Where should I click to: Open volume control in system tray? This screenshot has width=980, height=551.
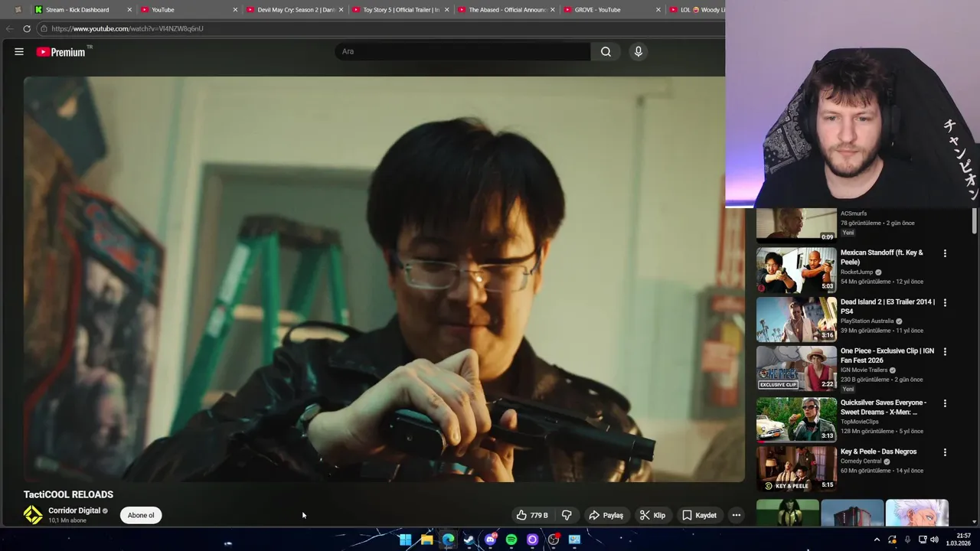click(x=935, y=540)
